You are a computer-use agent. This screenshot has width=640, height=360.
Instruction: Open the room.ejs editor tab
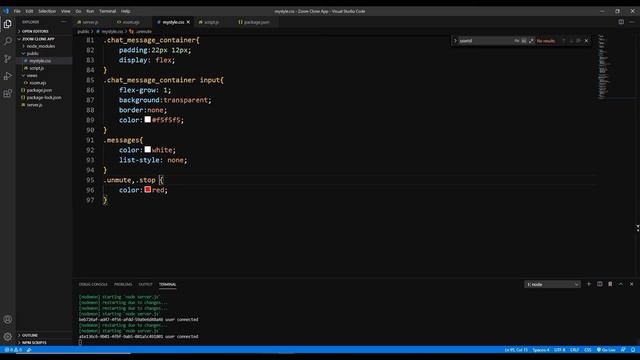(131, 22)
